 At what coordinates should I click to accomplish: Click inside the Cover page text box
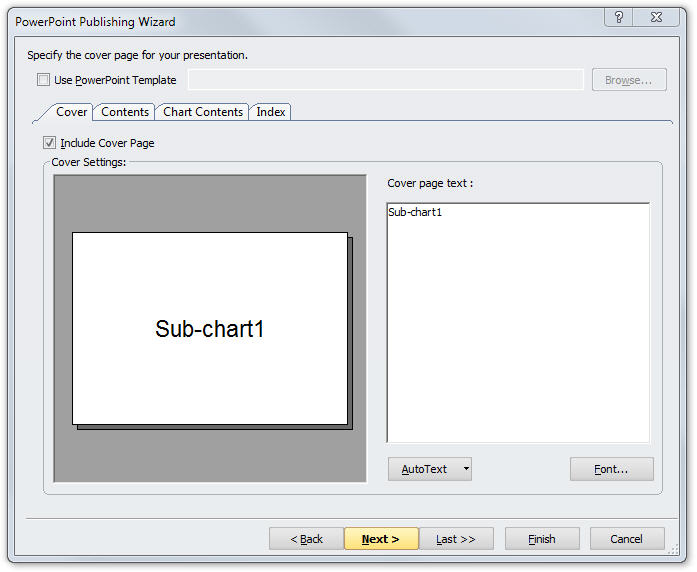tap(518, 322)
